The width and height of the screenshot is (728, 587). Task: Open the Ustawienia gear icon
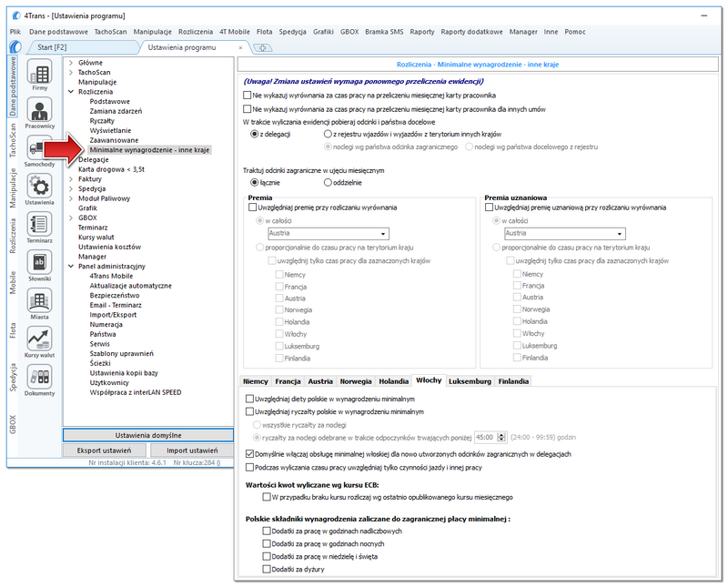[39, 187]
